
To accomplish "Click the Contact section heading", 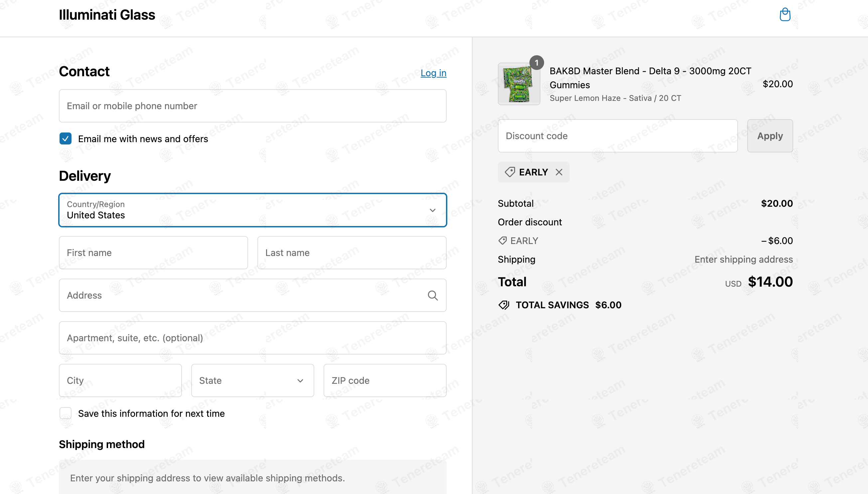I will pyautogui.click(x=84, y=72).
